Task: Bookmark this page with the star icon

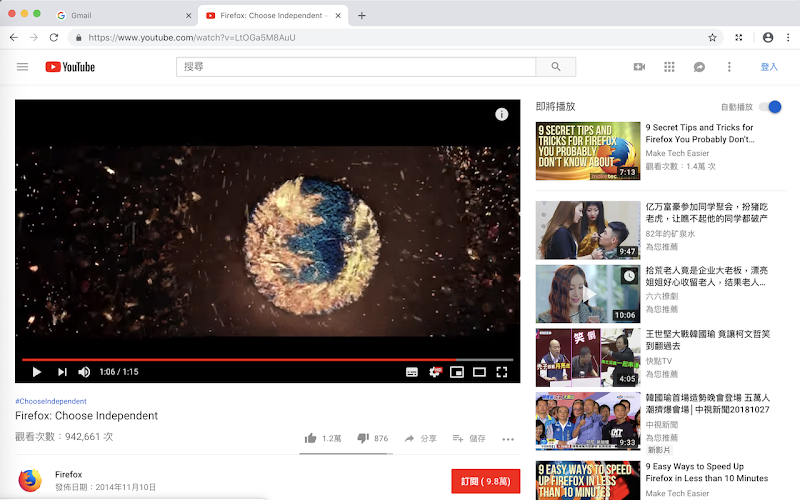Action: [712, 37]
